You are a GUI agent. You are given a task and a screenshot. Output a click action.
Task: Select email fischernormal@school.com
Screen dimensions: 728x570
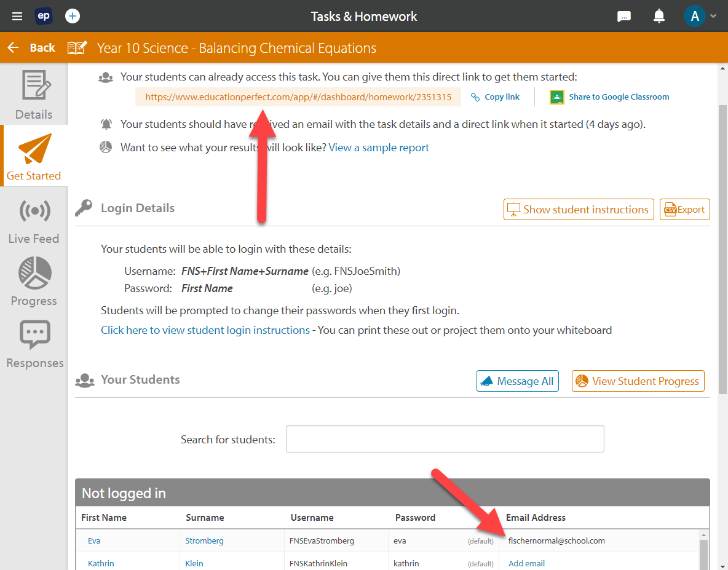pos(556,540)
